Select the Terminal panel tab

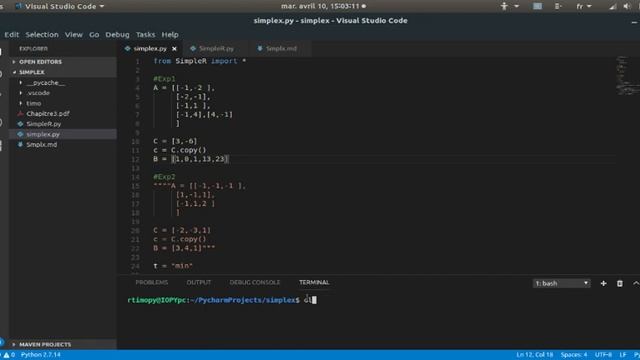(x=314, y=282)
